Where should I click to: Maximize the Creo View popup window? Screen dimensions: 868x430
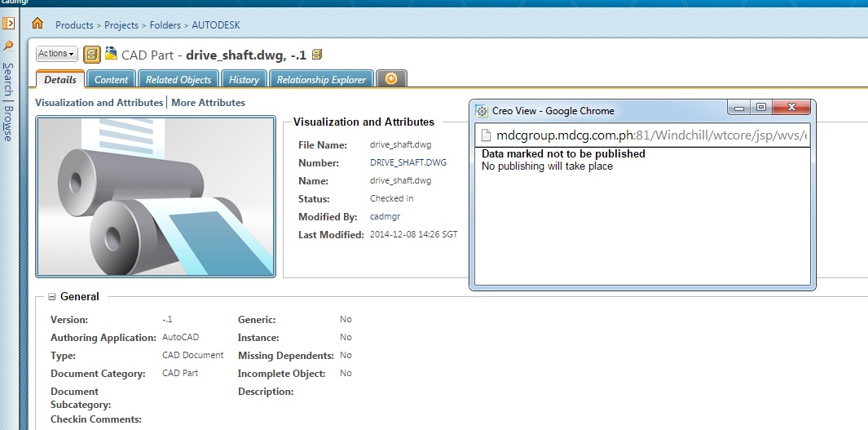(x=761, y=108)
